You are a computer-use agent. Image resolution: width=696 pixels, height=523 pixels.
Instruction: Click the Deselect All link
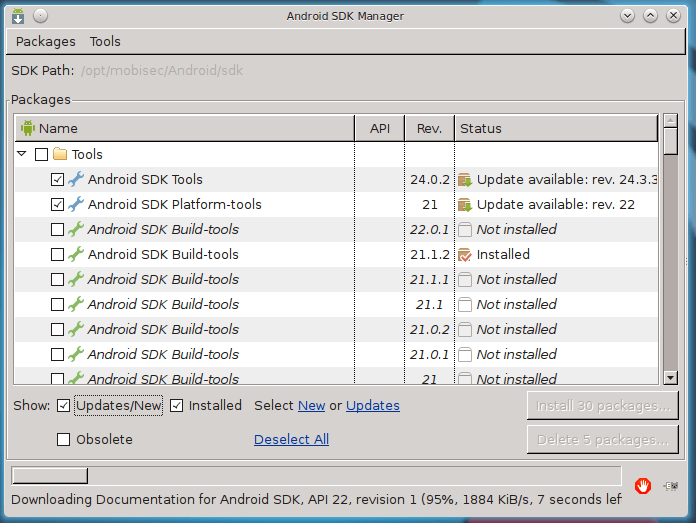291,440
